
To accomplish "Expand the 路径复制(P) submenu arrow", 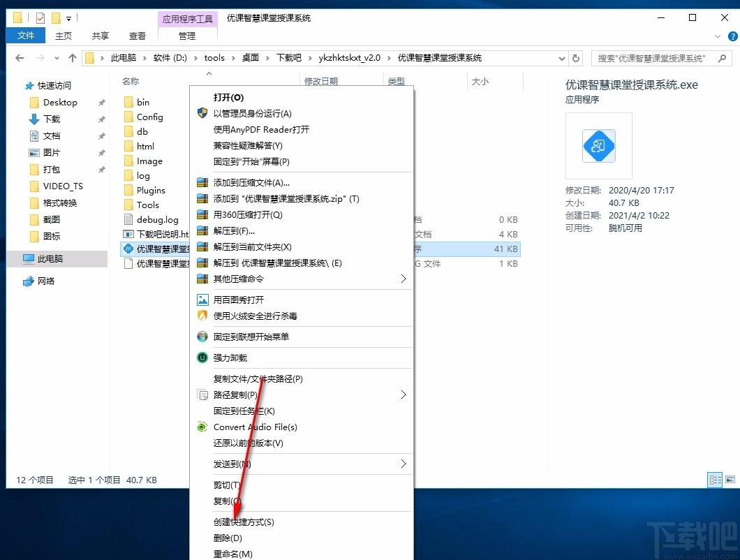I will coord(403,395).
